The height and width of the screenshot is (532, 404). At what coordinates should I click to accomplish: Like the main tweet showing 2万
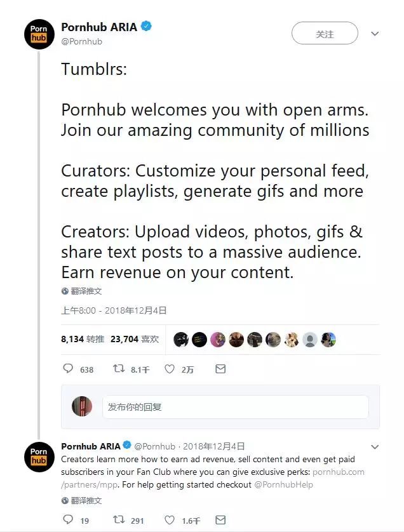(170, 368)
